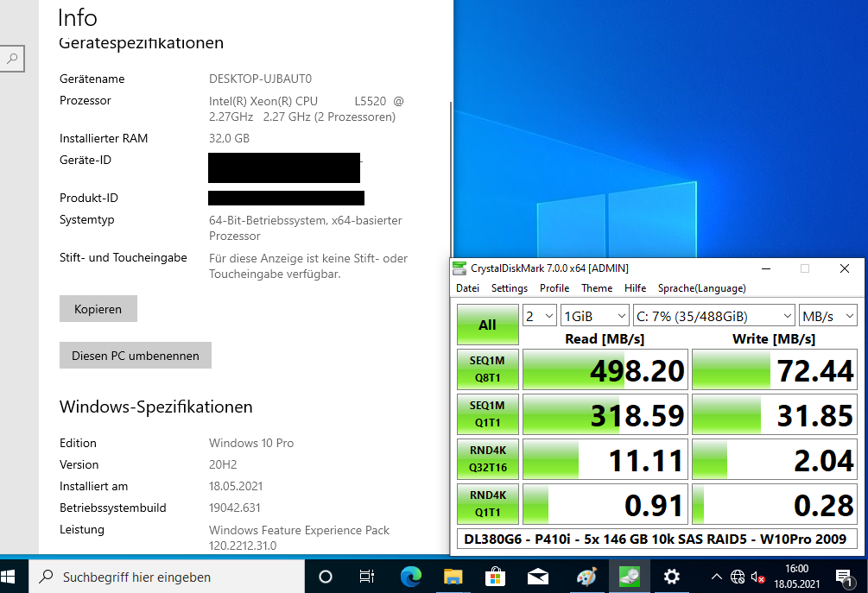Click the 318.59 read result
868x593 pixels.
pyautogui.click(x=605, y=414)
